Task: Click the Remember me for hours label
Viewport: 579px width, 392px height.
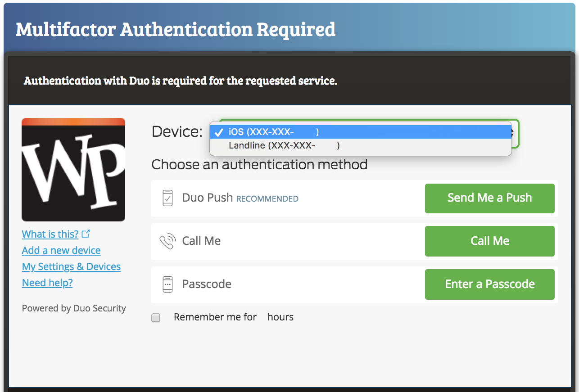Action: pos(233,317)
